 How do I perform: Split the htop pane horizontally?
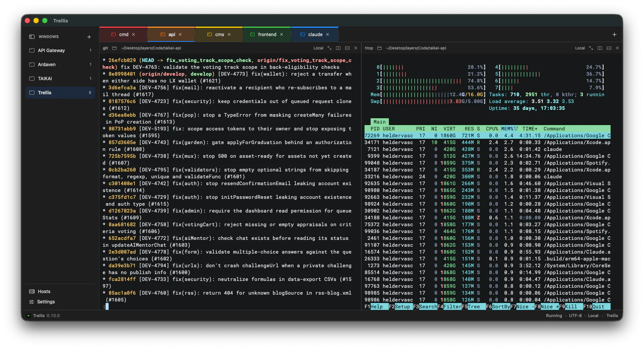pos(609,48)
